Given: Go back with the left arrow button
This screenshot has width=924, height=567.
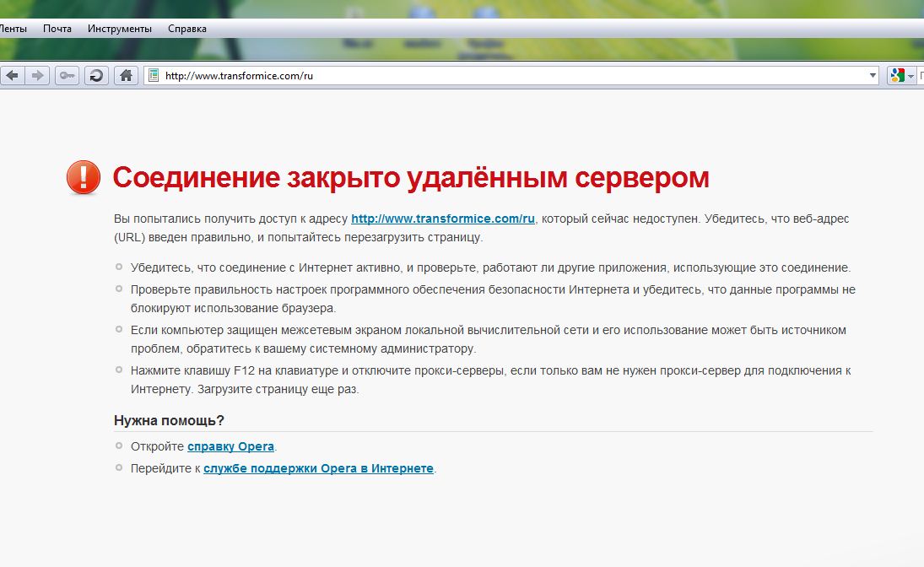Looking at the screenshot, I should click(13, 75).
